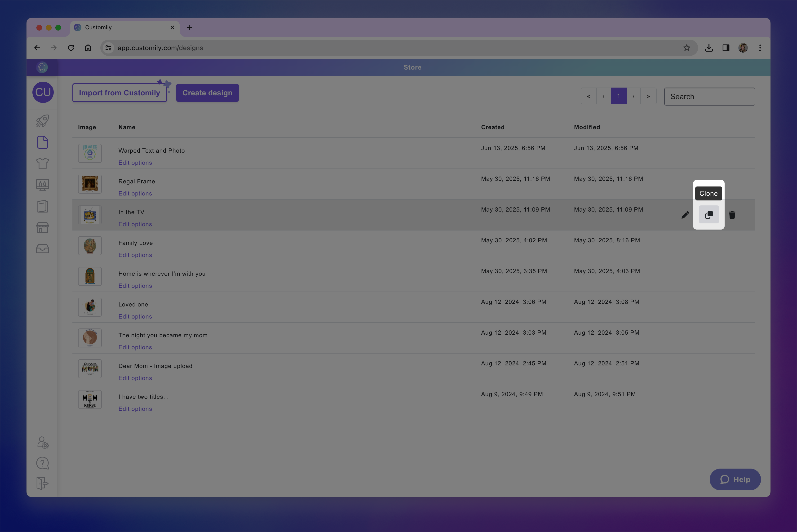Screen dimensions: 797x532
Task: Select page 1 in pagination
Action: point(618,96)
